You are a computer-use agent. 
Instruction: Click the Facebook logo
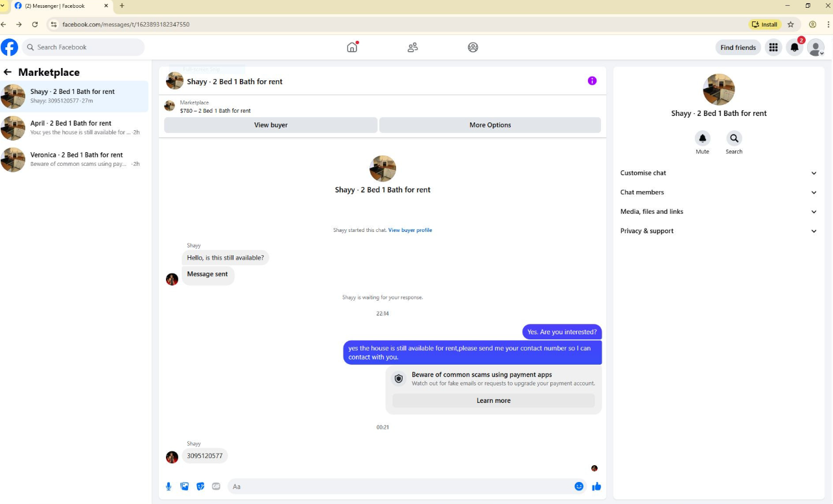click(x=9, y=47)
